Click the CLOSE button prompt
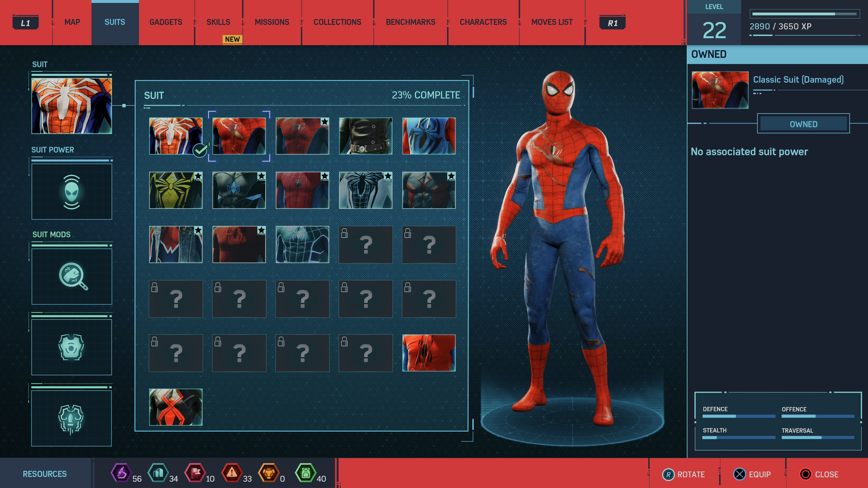 click(x=819, y=474)
